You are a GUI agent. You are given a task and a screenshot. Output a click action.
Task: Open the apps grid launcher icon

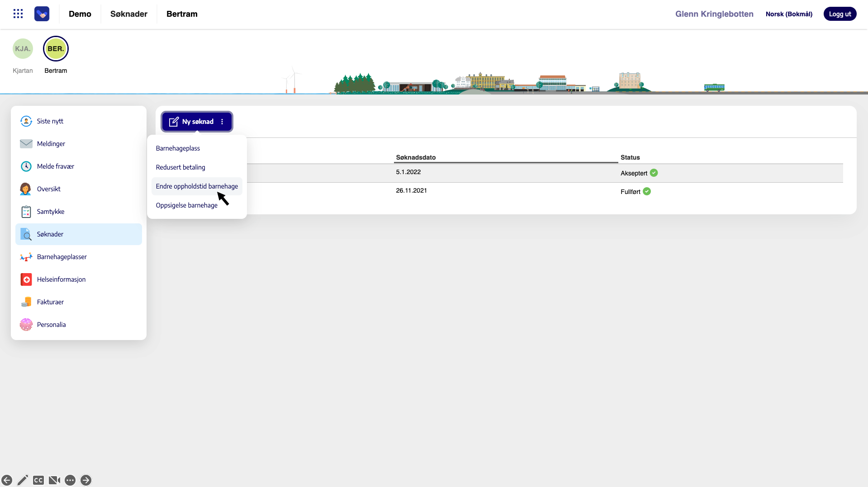18,14
